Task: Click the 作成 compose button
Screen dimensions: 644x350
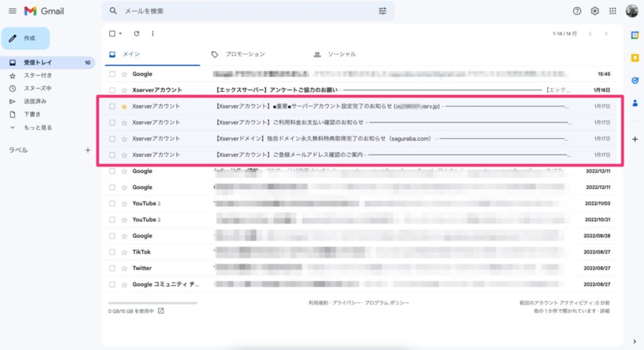Action: click(25, 38)
